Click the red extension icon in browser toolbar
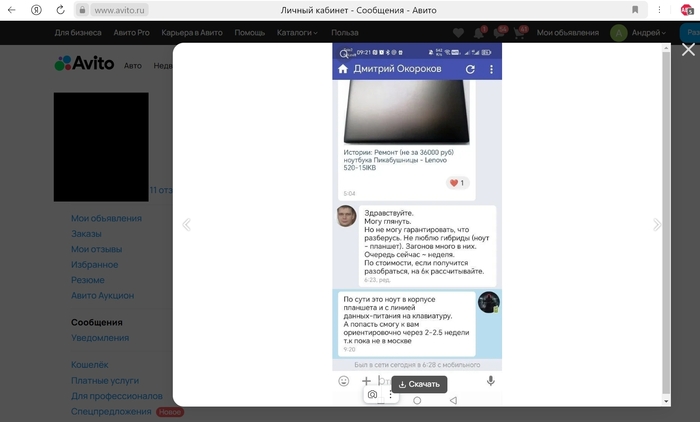 click(687, 10)
